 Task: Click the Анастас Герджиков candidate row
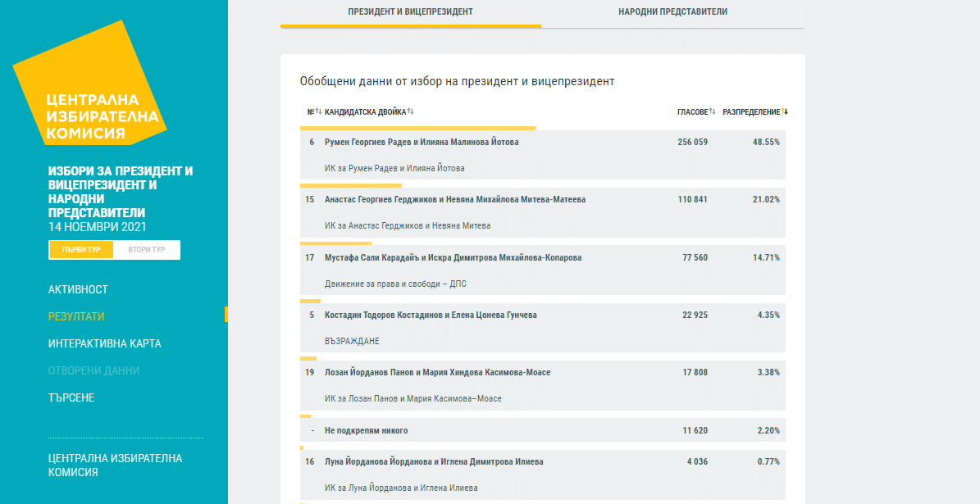541,212
